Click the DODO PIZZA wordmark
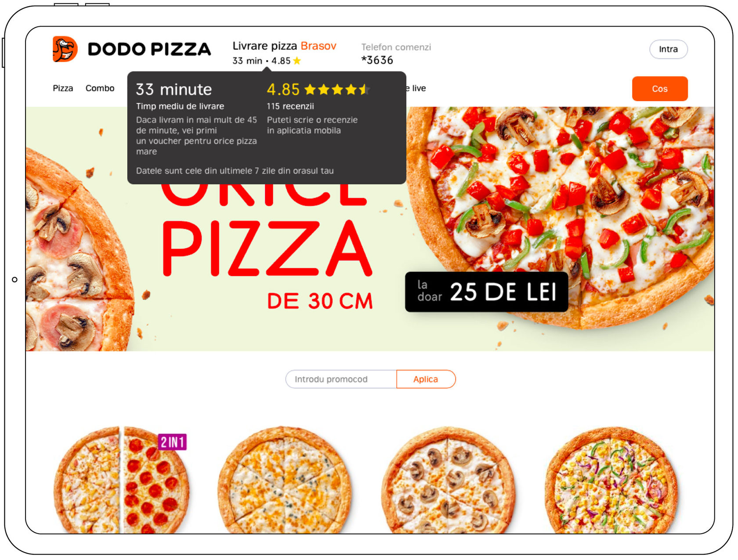 (149, 49)
